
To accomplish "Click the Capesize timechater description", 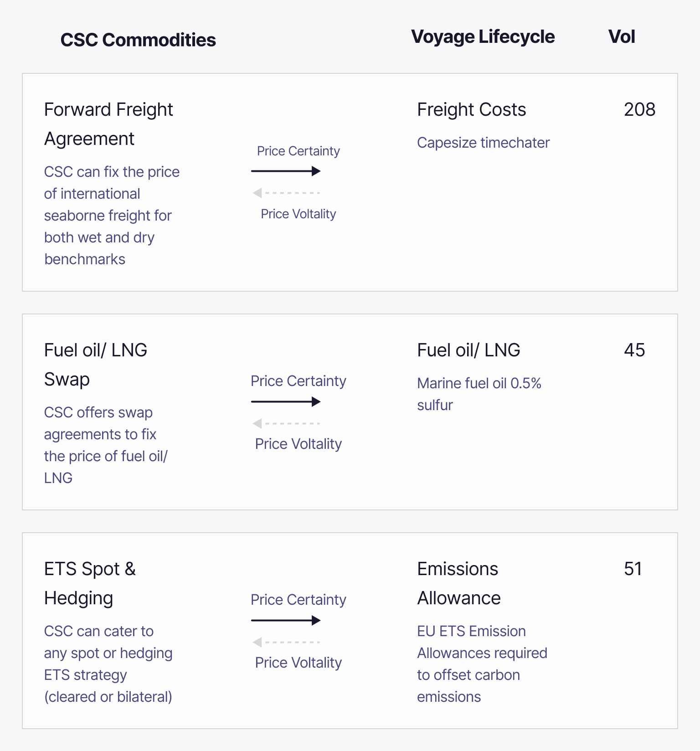I will 483,143.
